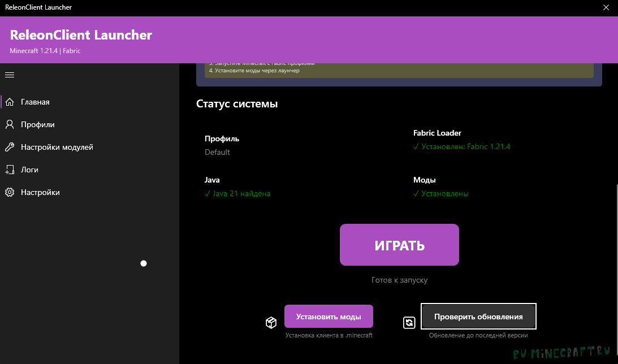
Task: Select the Главная menu label
Action: (35, 102)
